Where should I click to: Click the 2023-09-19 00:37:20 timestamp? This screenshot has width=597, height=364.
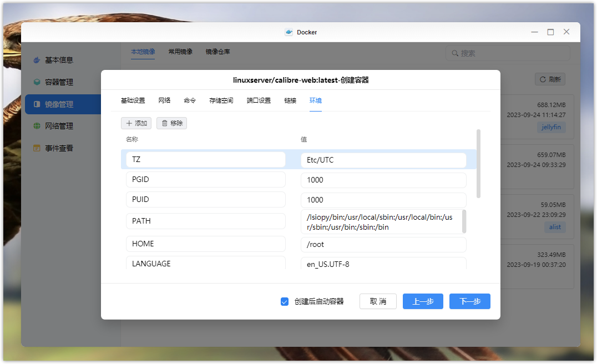(536, 265)
